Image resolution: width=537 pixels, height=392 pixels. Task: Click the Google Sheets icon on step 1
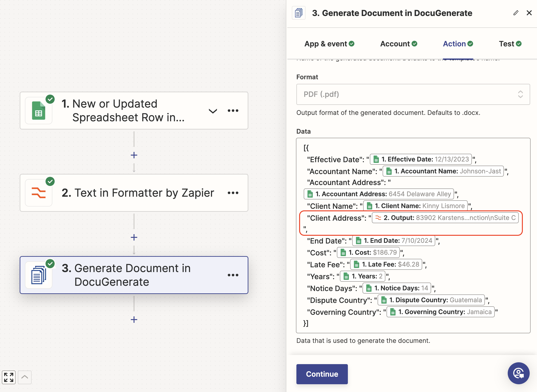point(38,111)
